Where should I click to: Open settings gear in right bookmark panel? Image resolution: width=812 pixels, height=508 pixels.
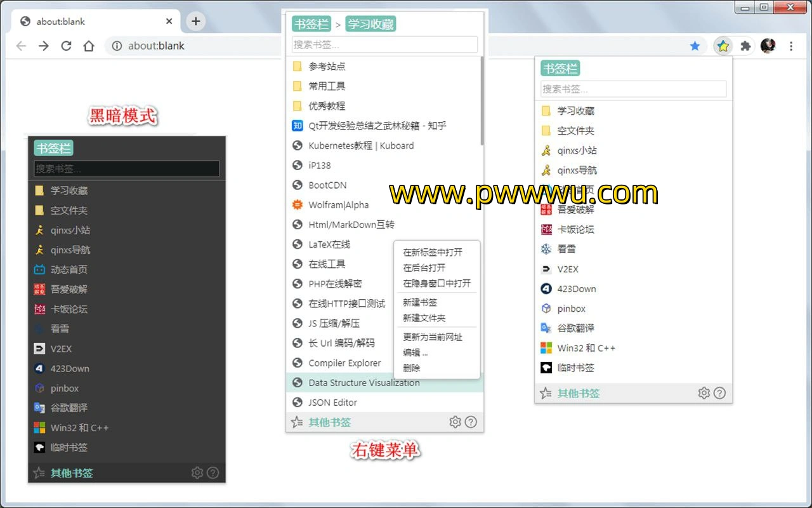pyautogui.click(x=704, y=393)
